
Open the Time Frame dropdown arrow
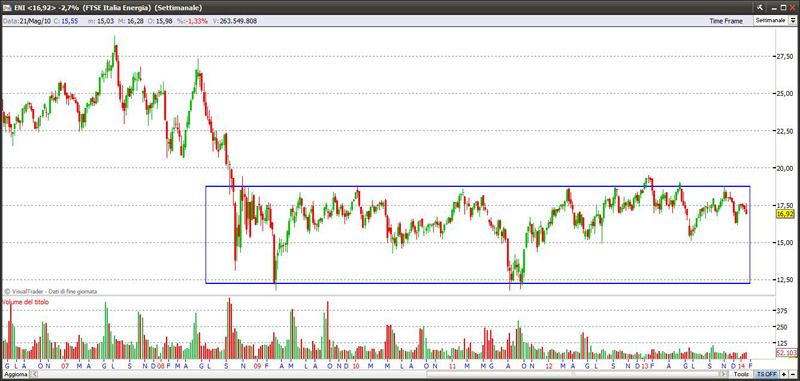pos(793,20)
